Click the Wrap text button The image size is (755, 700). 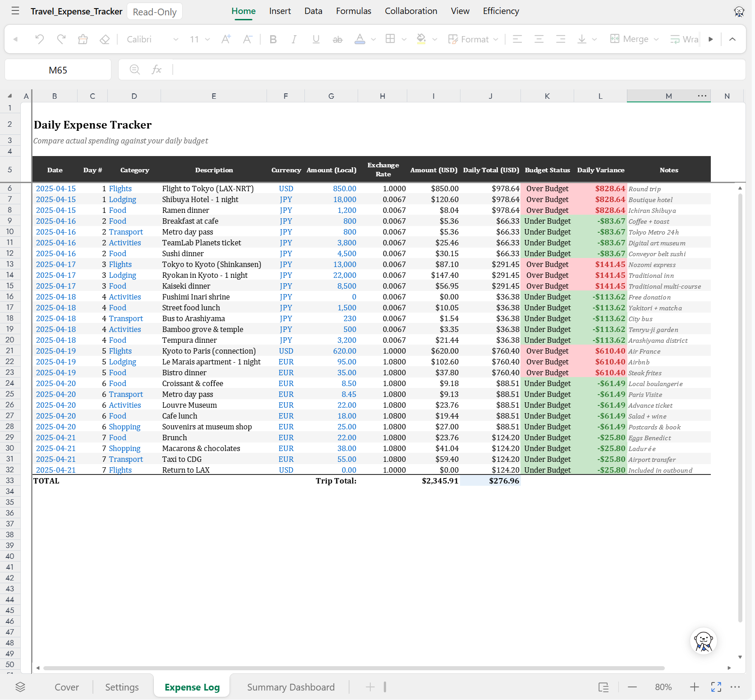[684, 39]
